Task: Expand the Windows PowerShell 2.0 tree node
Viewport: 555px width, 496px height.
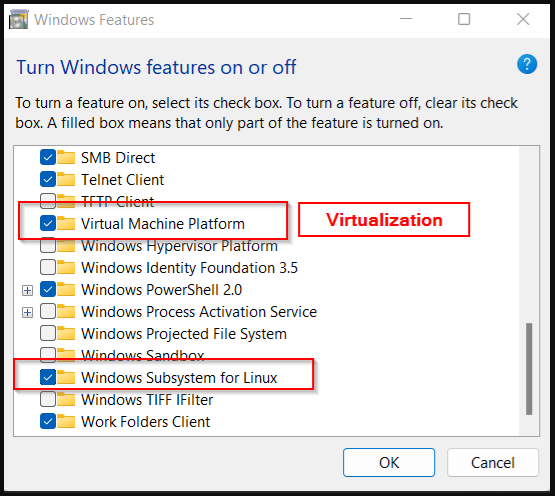Action: click(x=27, y=290)
